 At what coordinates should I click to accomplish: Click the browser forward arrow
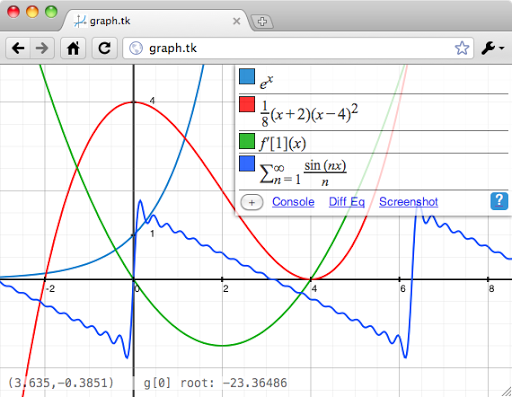coord(42,48)
